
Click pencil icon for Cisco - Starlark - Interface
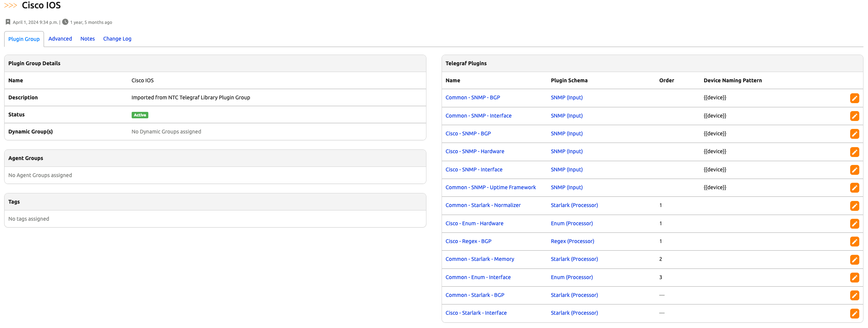point(854,314)
